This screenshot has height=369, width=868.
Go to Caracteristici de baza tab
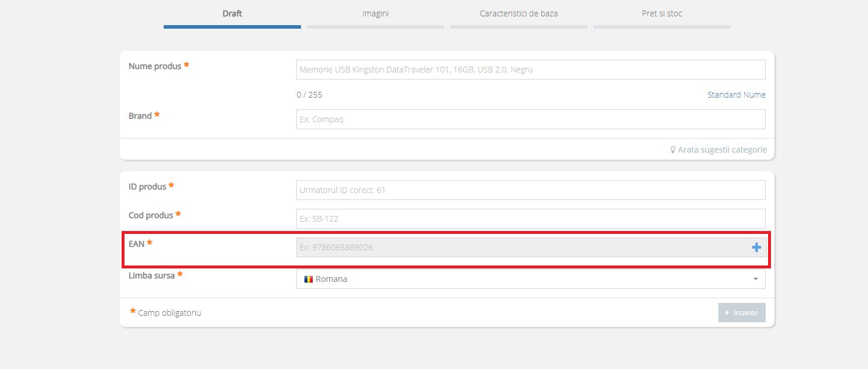[518, 13]
